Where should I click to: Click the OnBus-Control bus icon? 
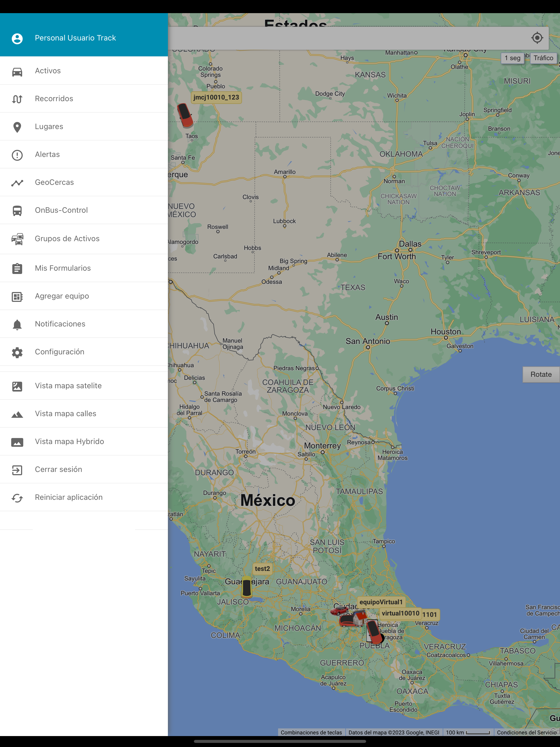pos(17,211)
